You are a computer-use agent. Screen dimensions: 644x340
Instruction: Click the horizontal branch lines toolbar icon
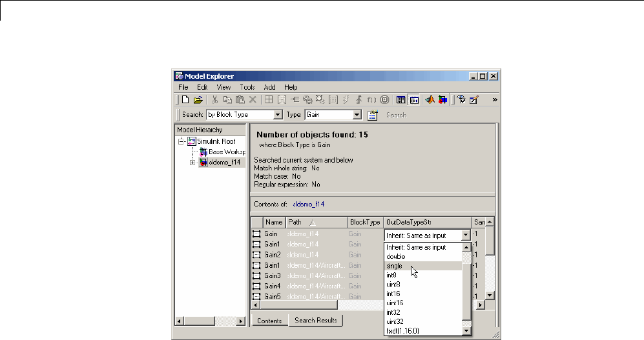[x=295, y=99]
